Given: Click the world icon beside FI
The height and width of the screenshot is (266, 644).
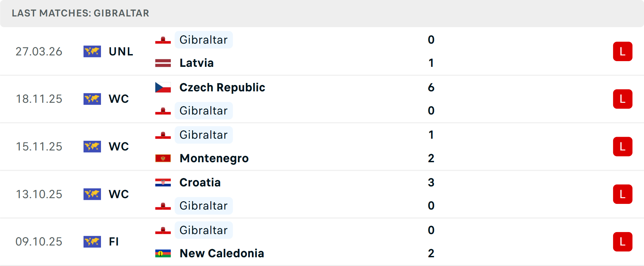Looking at the screenshot, I should pos(92,241).
